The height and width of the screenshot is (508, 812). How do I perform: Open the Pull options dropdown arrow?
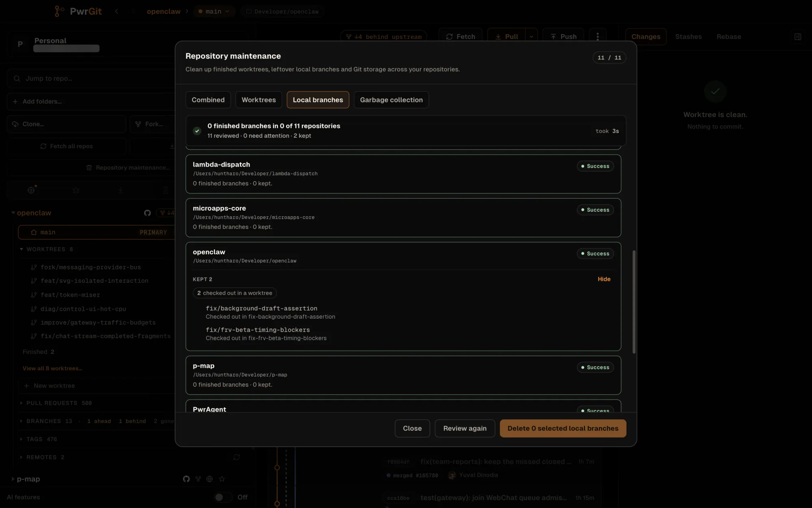point(531,37)
